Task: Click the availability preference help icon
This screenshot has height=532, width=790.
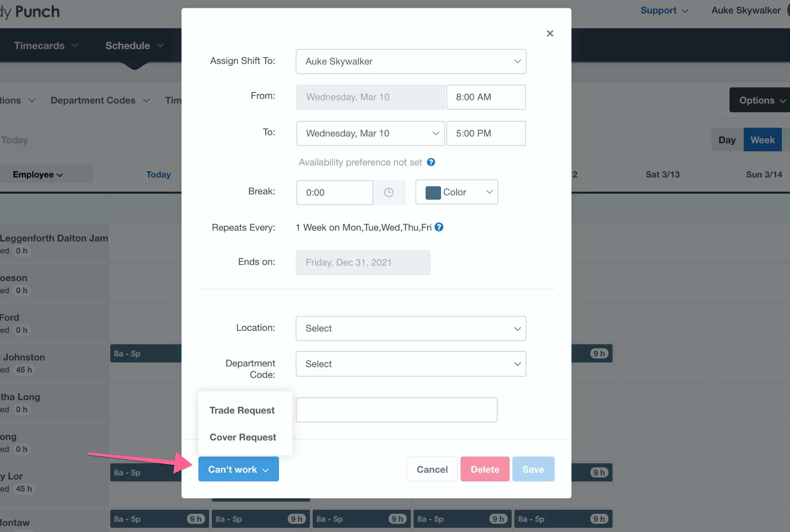Action: coord(431,162)
